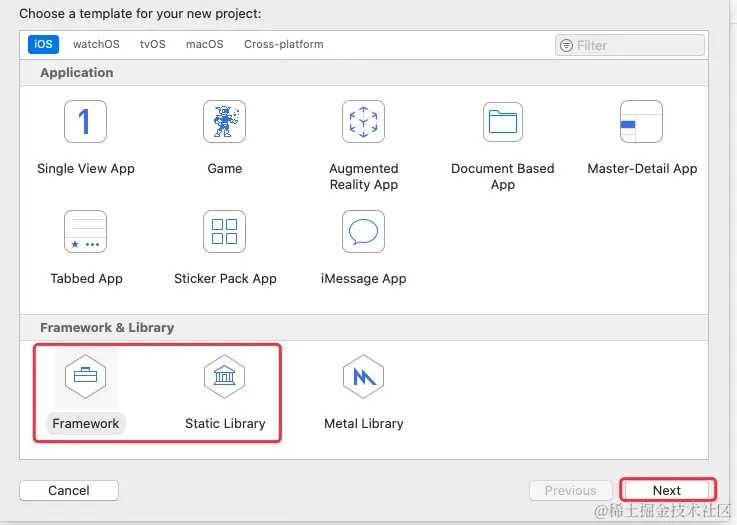This screenshot has width=737, height=525.
Task: Select the Tabbed App template icon
Action: (85, 231)
